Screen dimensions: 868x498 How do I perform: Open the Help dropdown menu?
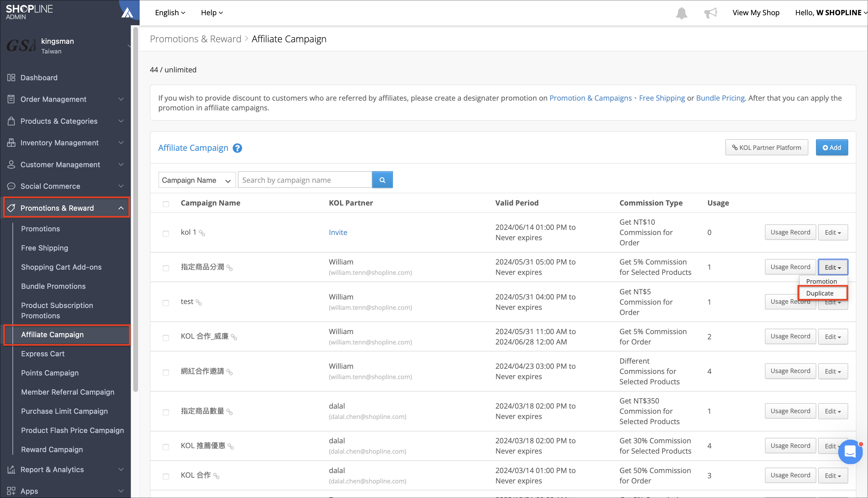[x=212, y=13]
